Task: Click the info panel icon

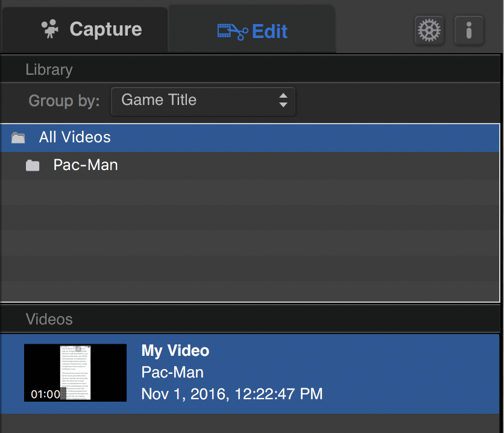Action: [x=469, y=30]
